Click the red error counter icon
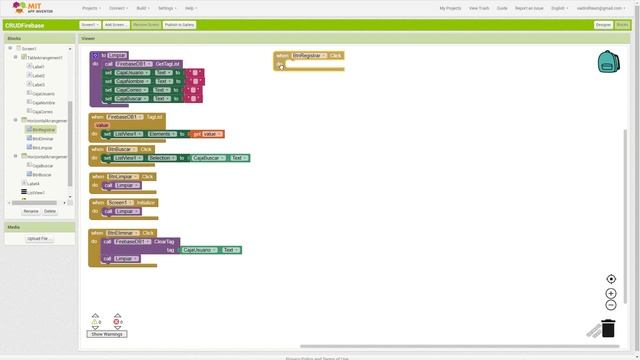Screen dimensions: 640x360 click(x=116, y=322)
